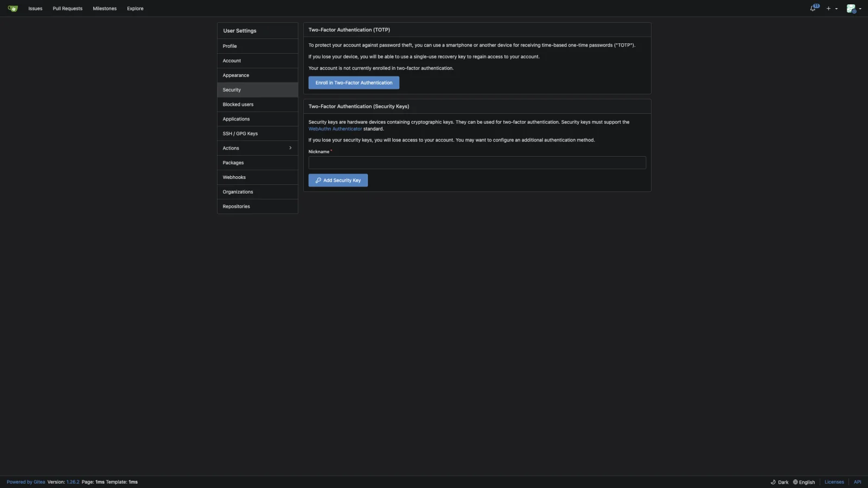The height and width of the screenshot is (488, 868).
Task: Click Enroll in Two-Factor Authentication button
Action: coord(354,83)
